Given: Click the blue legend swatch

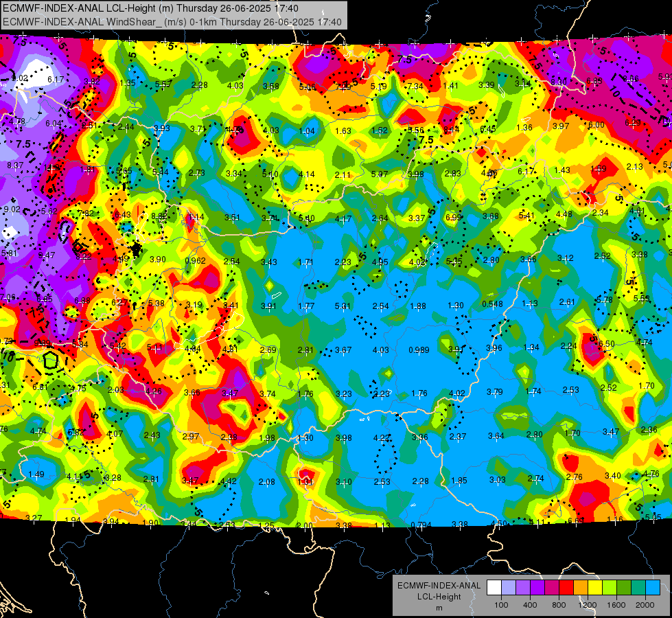Looking at the screenshot, I should tap(653, 587).
